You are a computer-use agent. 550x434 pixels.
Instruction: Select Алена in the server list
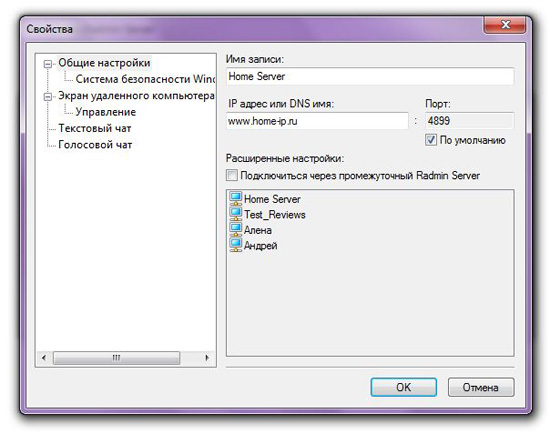258,230
